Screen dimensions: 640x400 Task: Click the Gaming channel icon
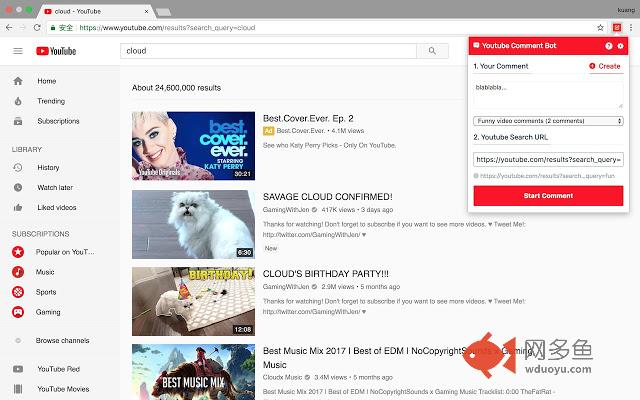[18, 312]
